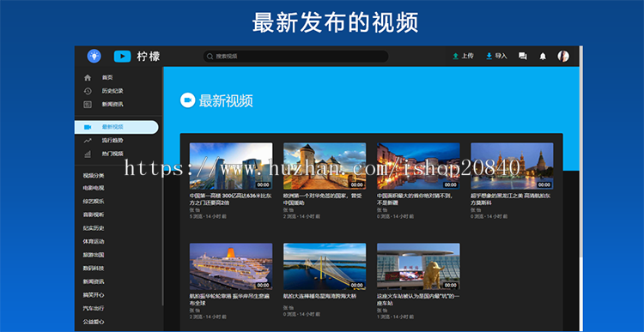Click the green upload arrow icon
This screenshot has height=332, width=644.
[455, 57]
